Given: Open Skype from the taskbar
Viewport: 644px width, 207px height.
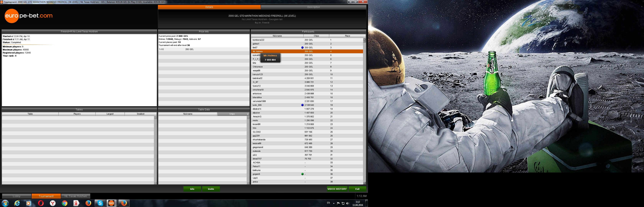Looking at the screenshot, I should 100,203.
